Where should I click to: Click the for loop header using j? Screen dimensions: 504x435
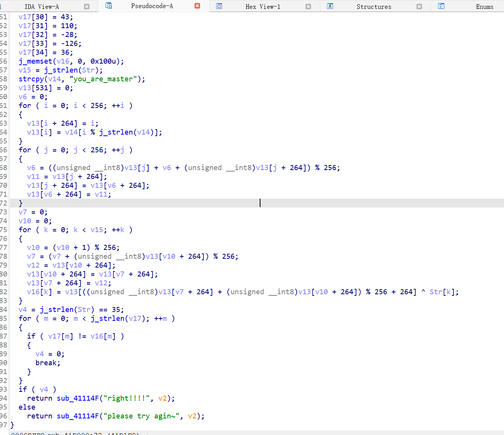(76, 150)
